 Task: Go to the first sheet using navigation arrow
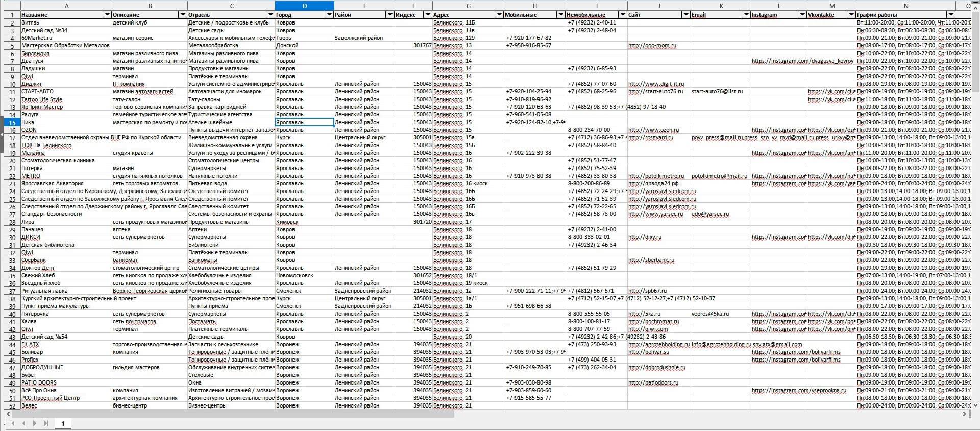point(12,423)
